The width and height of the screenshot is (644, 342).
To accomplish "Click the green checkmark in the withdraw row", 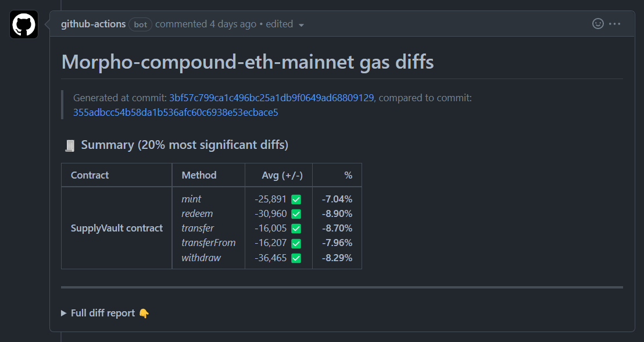I will pos(296,258).
